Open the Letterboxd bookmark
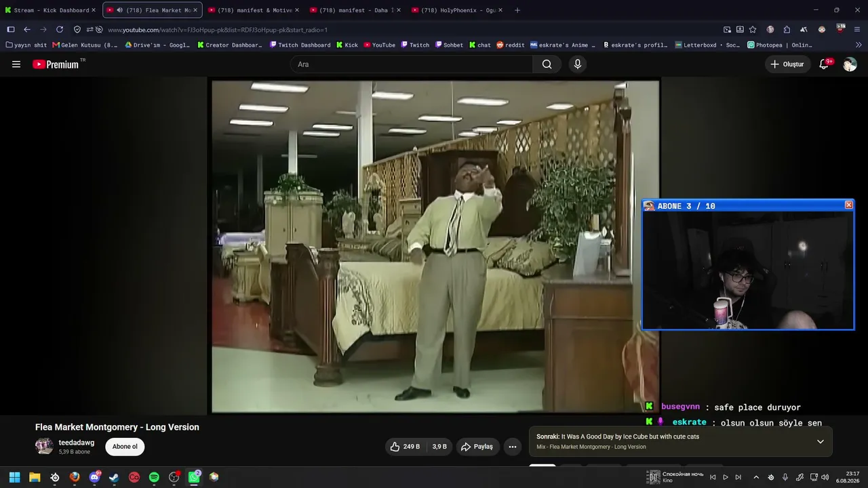Viewport: 868px width, 488px height. 708,45
